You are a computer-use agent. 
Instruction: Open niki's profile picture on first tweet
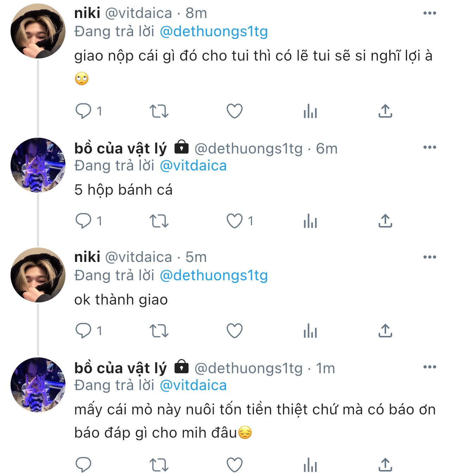[38, 31]
